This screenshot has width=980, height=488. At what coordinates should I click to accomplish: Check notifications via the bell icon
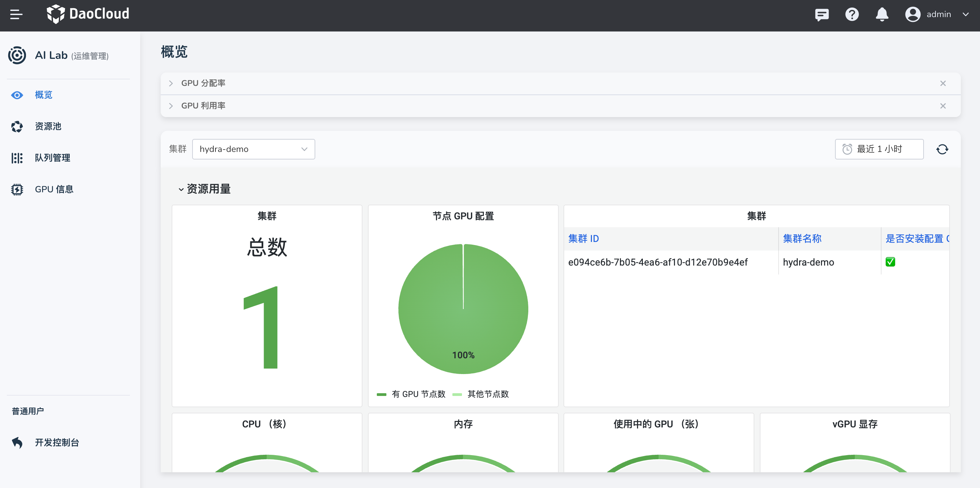(x=882, y=14)
